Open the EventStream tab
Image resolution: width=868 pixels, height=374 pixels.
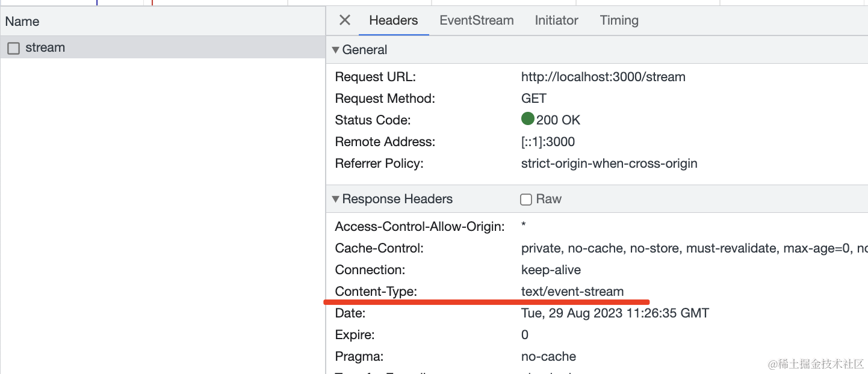476,20
